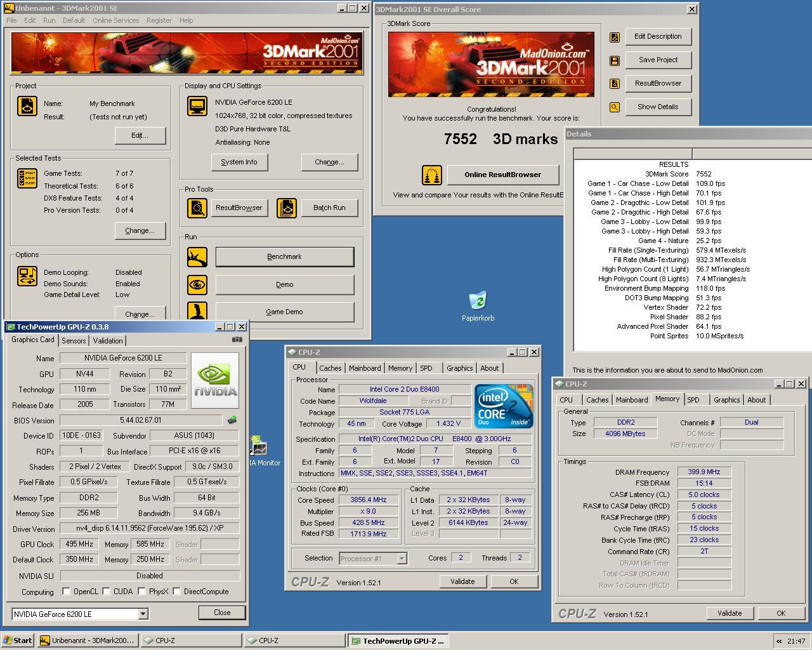Click the icon next to ResultBrowser in score window
812x650 pixels.
pyautogui.click(x=614, y=84)
